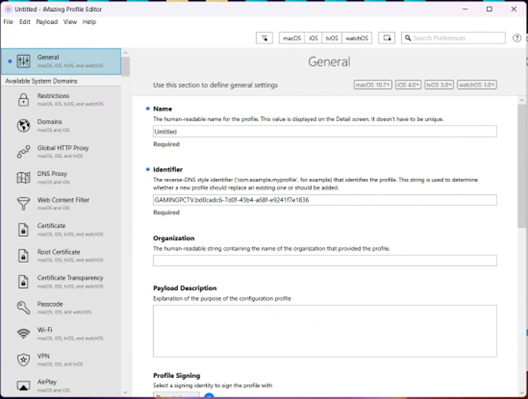Focus the Search Preferences field
Viewport: 528px width, 399px height.
(453, 38)
